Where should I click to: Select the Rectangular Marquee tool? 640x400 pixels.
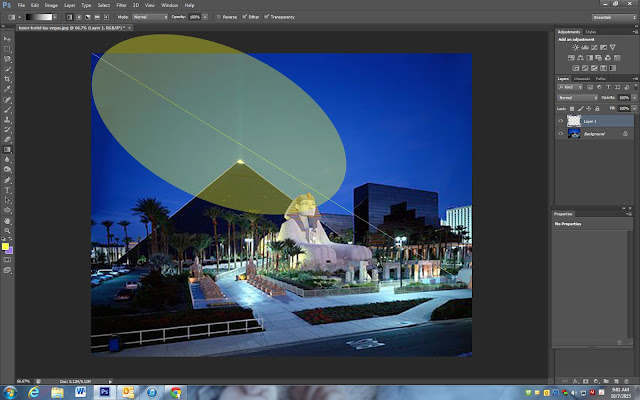[7, 49]
